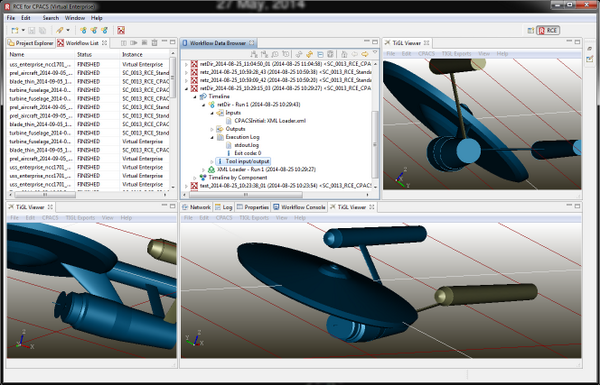Image resolution: width=600 pixels, height=385 pixels.
Task: Expand the Tool input/output node
Action: point(212,162)
